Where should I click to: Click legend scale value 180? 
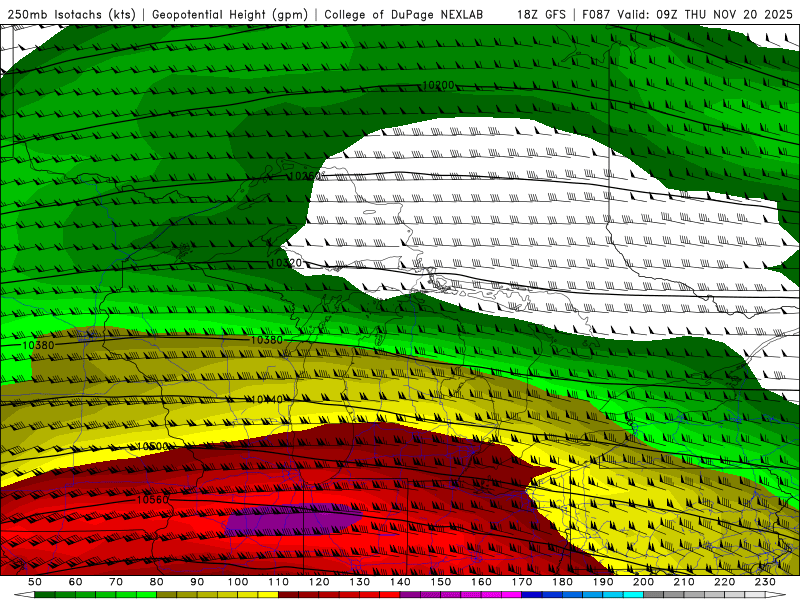(562, 582)
